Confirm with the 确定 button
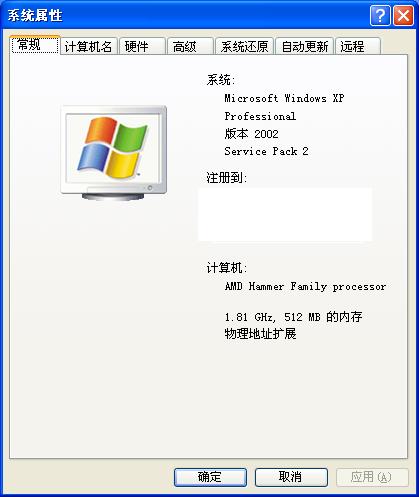The image size is (419, 497). pos(210,477)
